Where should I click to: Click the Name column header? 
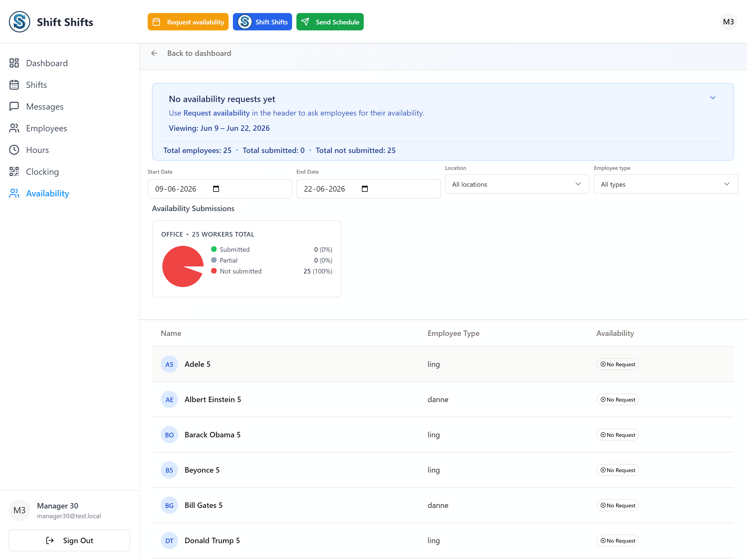tap(171, 333)
